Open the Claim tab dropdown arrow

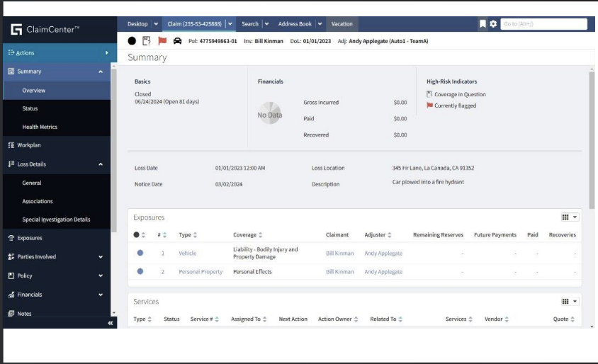tap(230, 24)
